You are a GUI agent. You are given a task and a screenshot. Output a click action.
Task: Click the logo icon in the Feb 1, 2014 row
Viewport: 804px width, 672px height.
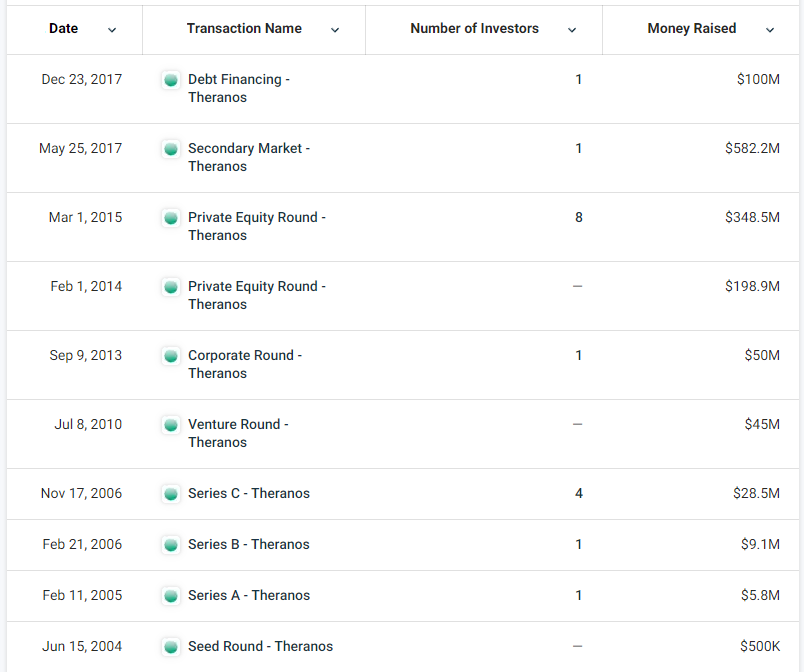tap(171, 287)
